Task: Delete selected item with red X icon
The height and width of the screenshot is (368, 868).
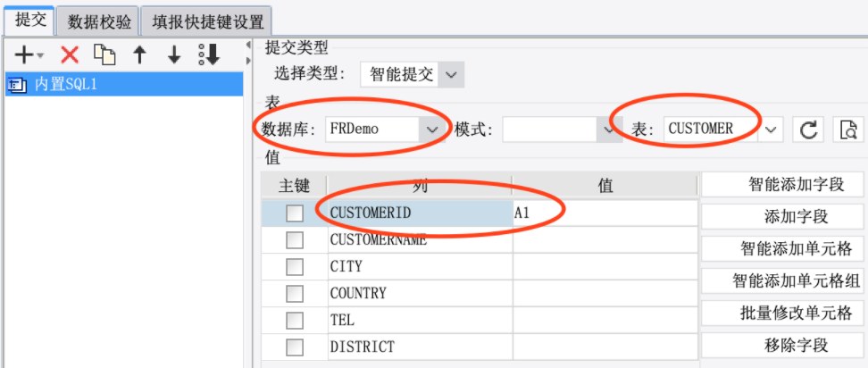Action: [x=70, y=54]
